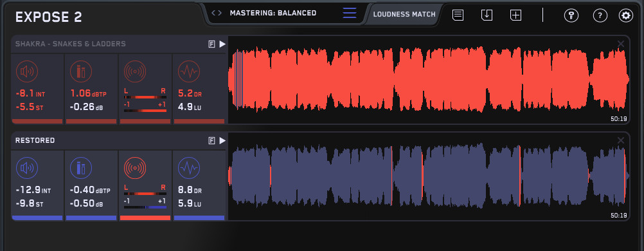Click the 8.8 DR value
Screen dimensions: 644x251
tap(190, 191)
